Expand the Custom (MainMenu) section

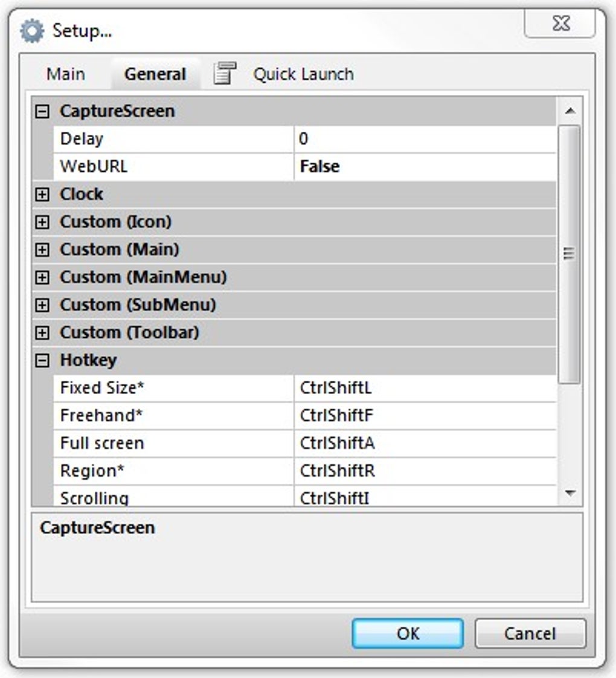[42, 277]
